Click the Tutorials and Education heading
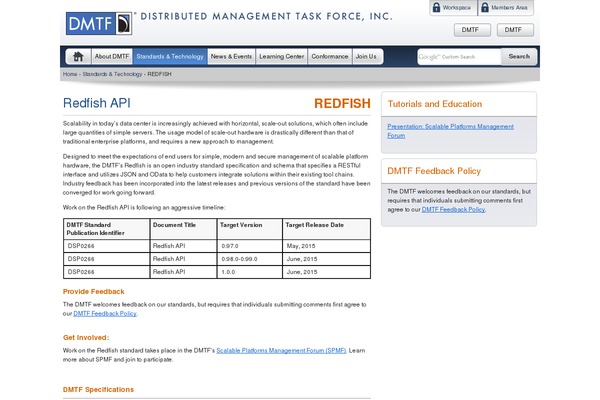 tap(435, 104)
